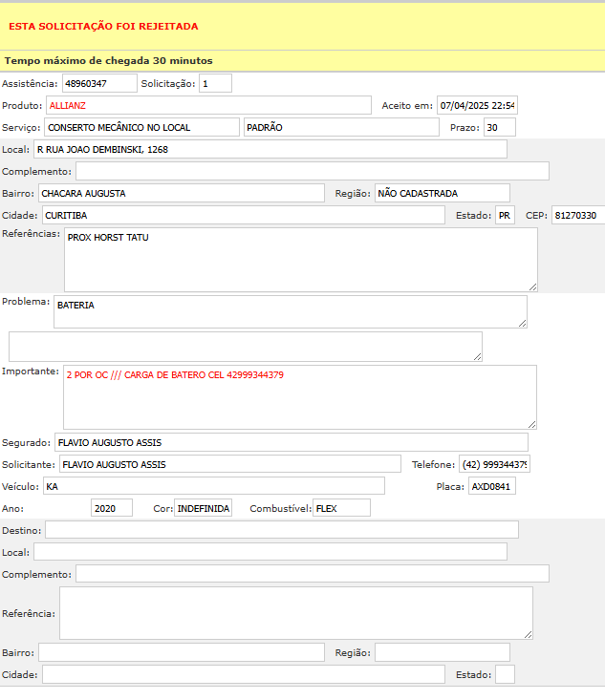
Task: Select the Região field NÃO CADASTRADA
Action: click(442, 193)
